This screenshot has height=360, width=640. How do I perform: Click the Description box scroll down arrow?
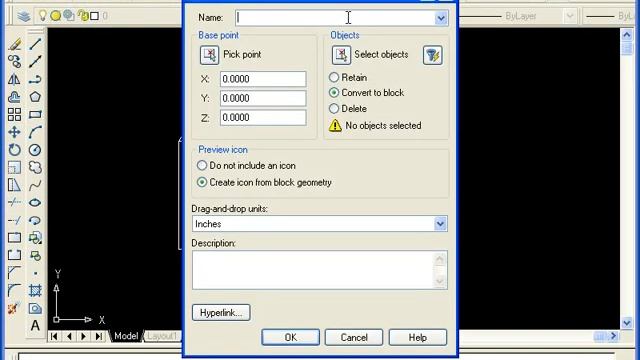[x=440, y=281]
